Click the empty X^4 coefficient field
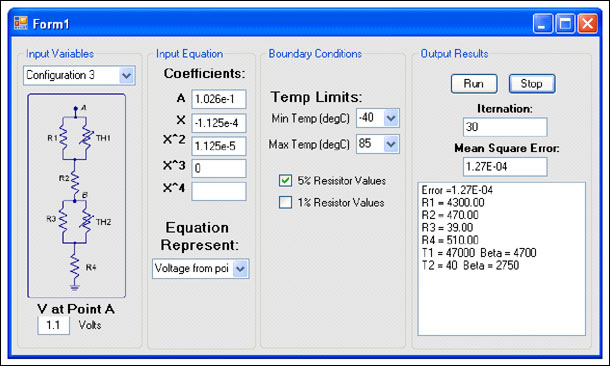Image resolution: width=610 pixels, height=366 pixels. click(x=219, y=191)
